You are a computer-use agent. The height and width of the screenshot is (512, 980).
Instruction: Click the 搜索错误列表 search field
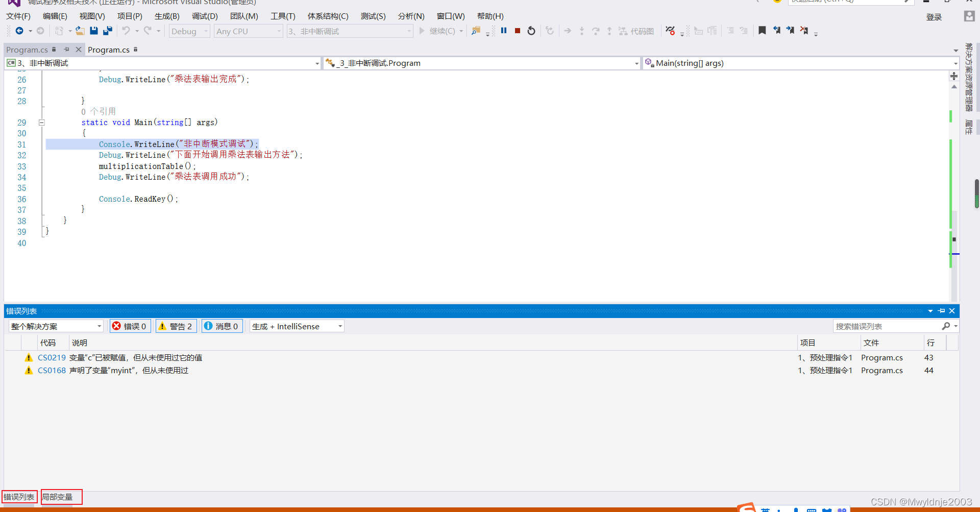[x=887, y=326]
